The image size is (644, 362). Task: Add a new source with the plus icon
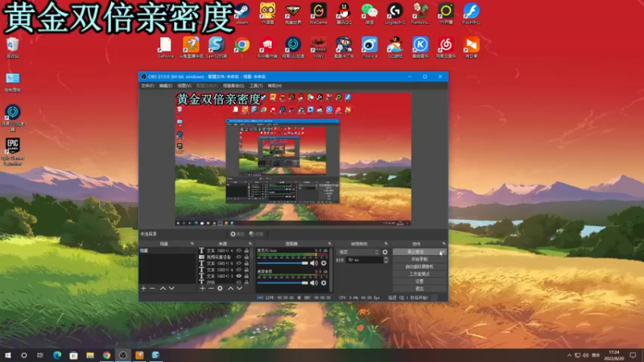coord(202,289)
